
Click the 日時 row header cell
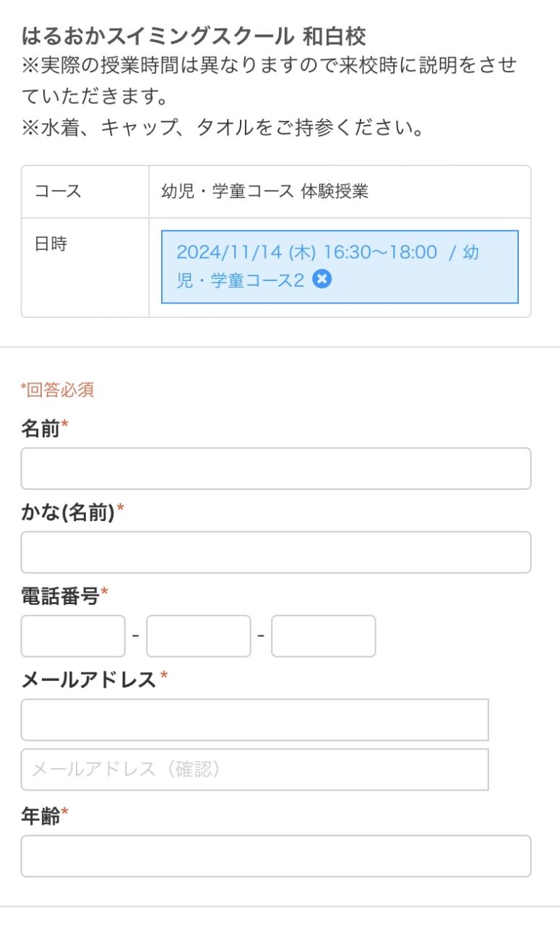click(x=85, y=267)
